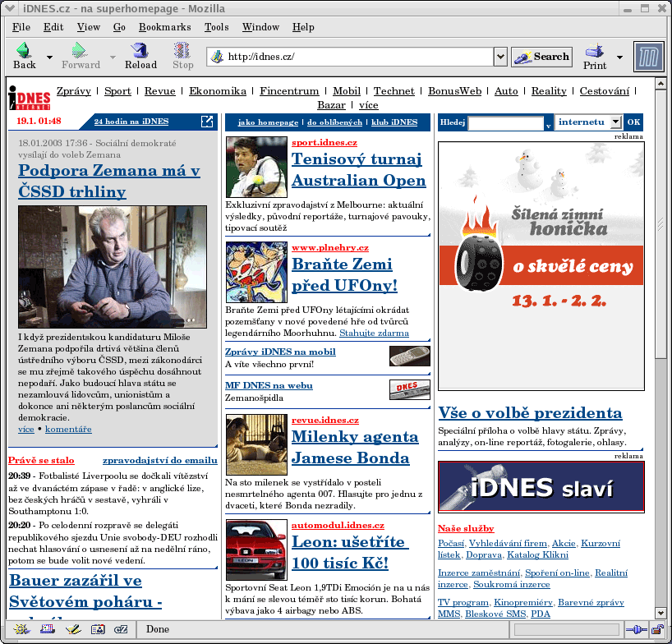This screenshot has width=672, height=644.
Task: Open the Edit menu
Action: (x=53, y=27)
